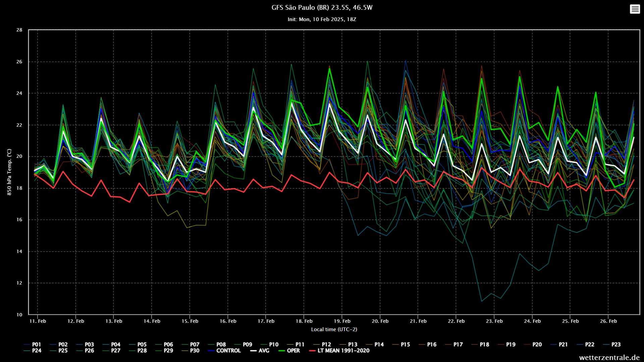Toggle the AVG white line legend item
The image size is (644, 362).
[x=260, y=351]
